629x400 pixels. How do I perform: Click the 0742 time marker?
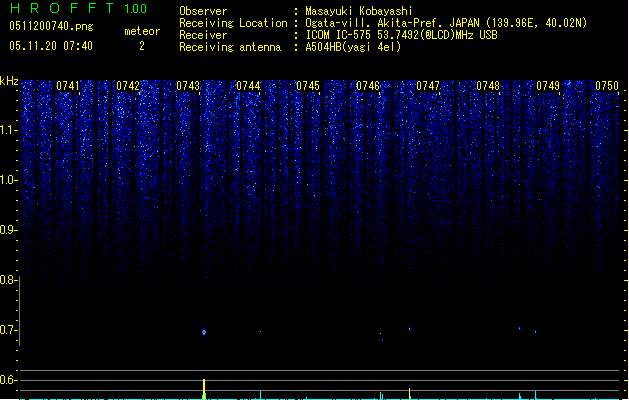tap(128, 86)
